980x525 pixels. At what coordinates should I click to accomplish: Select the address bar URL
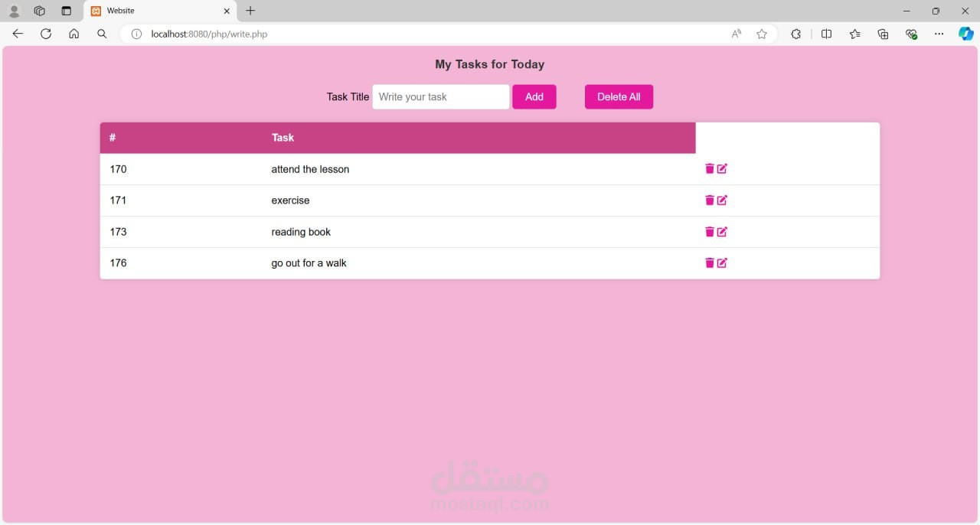click(x=210, y=34)
